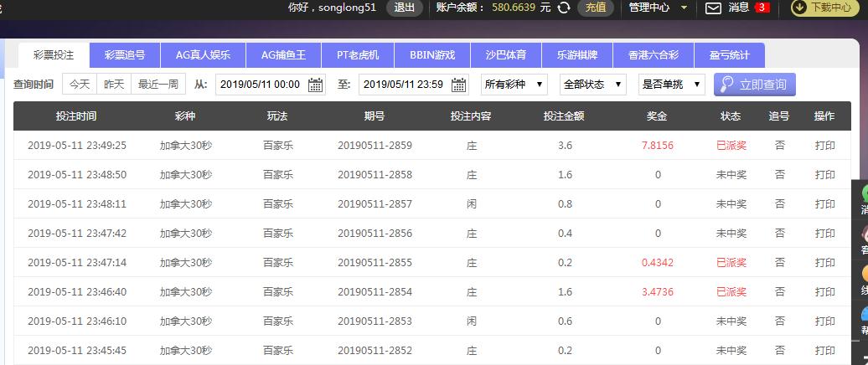This screenshot has width=868, height=365.
Task: Click the red unread message badge
Action: coord(762,8)
